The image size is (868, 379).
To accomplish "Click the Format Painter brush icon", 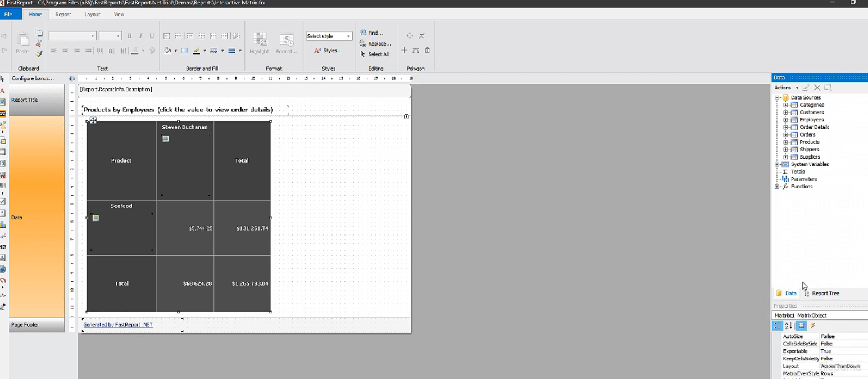I will 39,54.
